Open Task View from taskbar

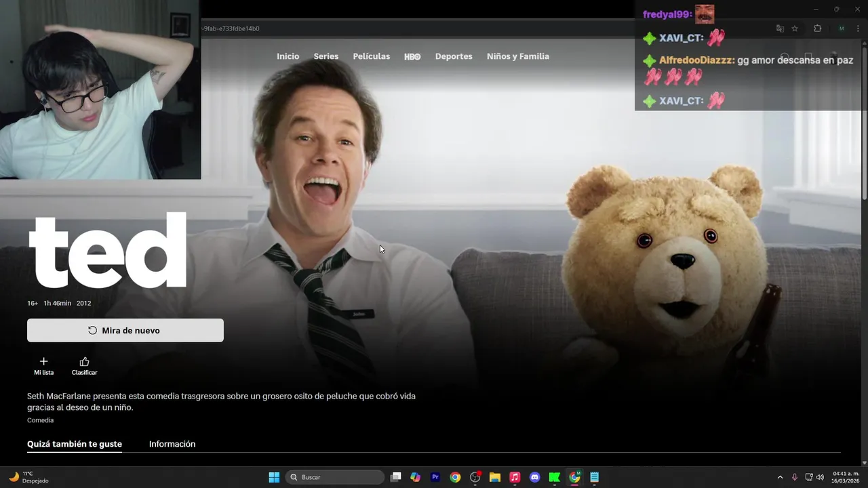(x=396, y=477)
